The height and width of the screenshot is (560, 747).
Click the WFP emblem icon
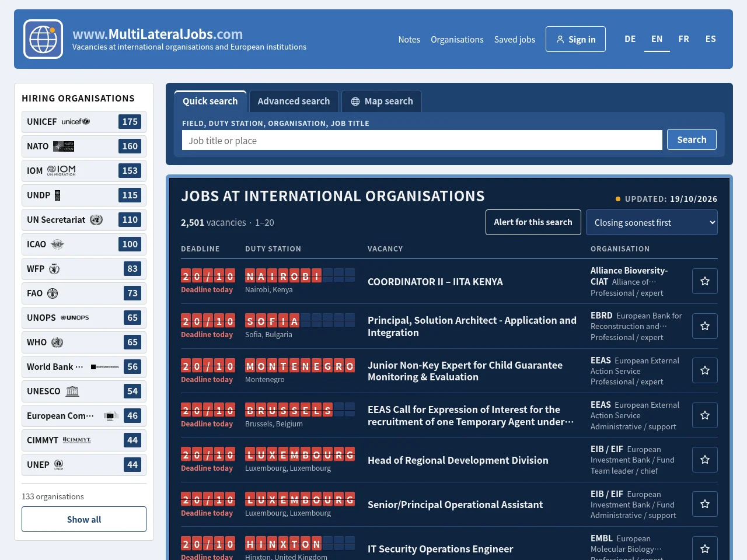[54, 269]
